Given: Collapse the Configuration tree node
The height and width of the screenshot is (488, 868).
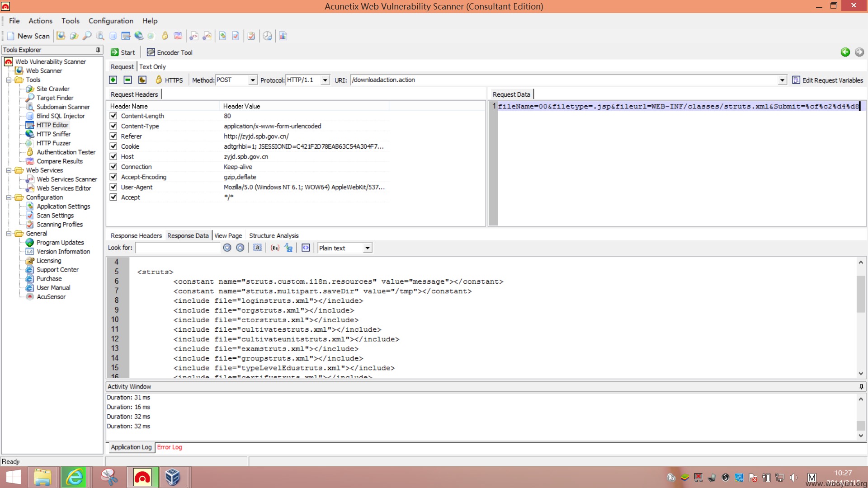Looking at the screenshot, I should [x=9, y=197].
